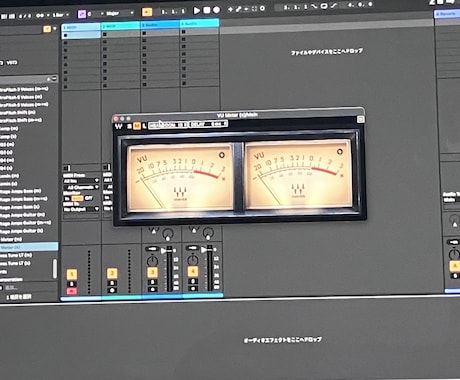Click the browser list scrollbar thumb
Image resolution: width=460 pixels, height=380 pixels.
pyautogui.click(x=55, y=268)
